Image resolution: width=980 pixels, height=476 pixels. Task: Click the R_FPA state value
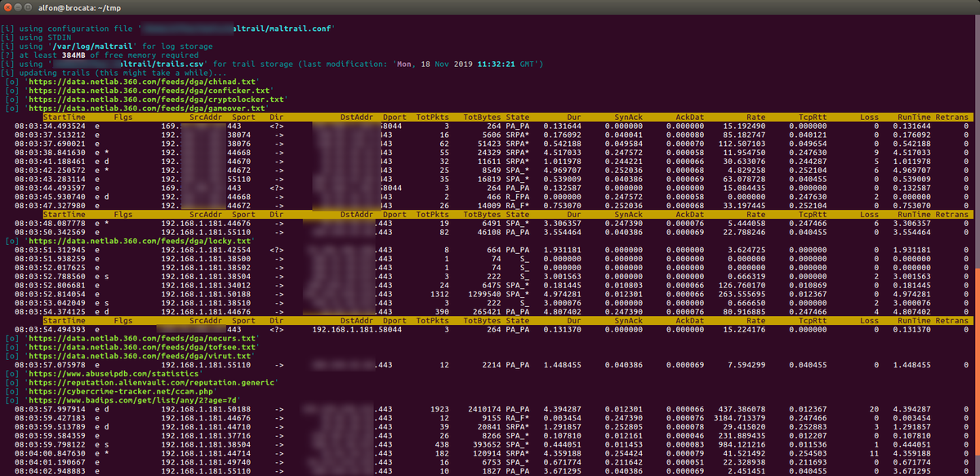click(x=519, y=197)
